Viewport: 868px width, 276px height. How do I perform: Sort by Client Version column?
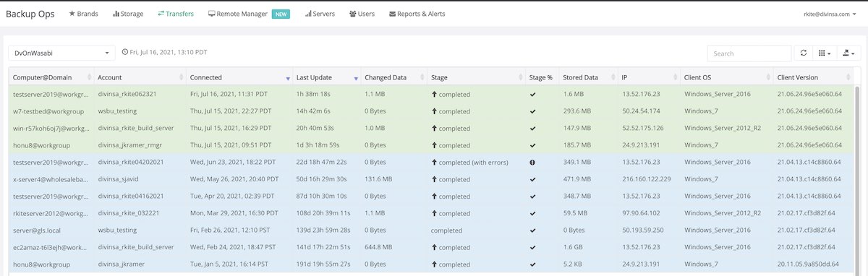pyautogui.click(x=813, y=77)
